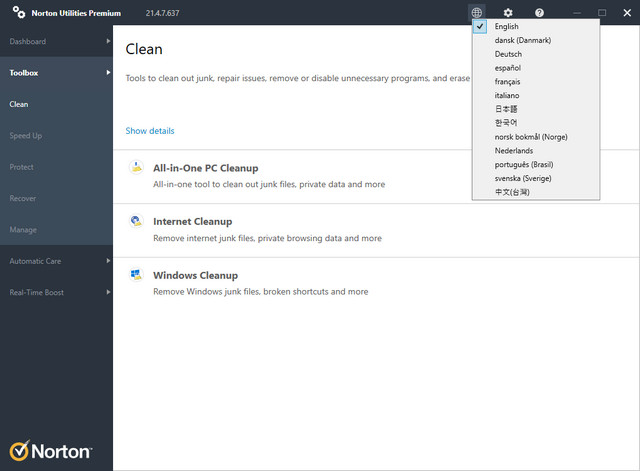Click the Show details link
The width and height of the screenshot is (640, 471).
(x=150, y=131)
